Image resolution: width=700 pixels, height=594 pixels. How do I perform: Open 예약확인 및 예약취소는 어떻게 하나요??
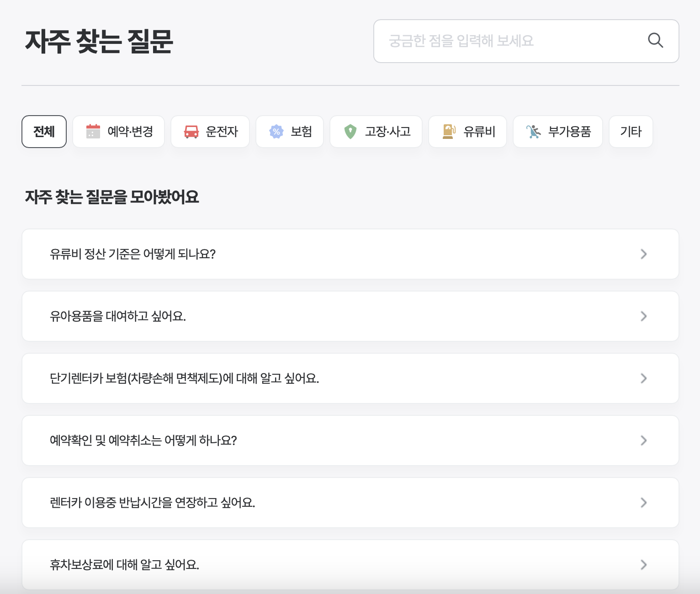click(x=350, y=440)
